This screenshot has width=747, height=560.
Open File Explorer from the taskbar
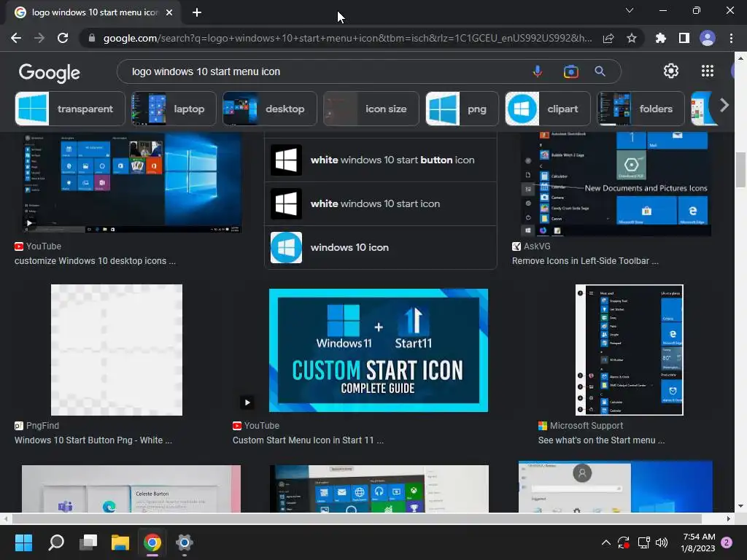[x=120, y=542]
